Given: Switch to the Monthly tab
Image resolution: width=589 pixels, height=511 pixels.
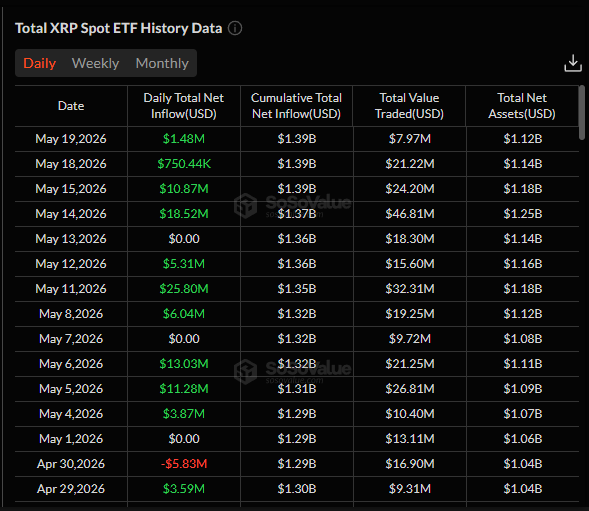Looking at the screenshot, I should click(162, 63).
